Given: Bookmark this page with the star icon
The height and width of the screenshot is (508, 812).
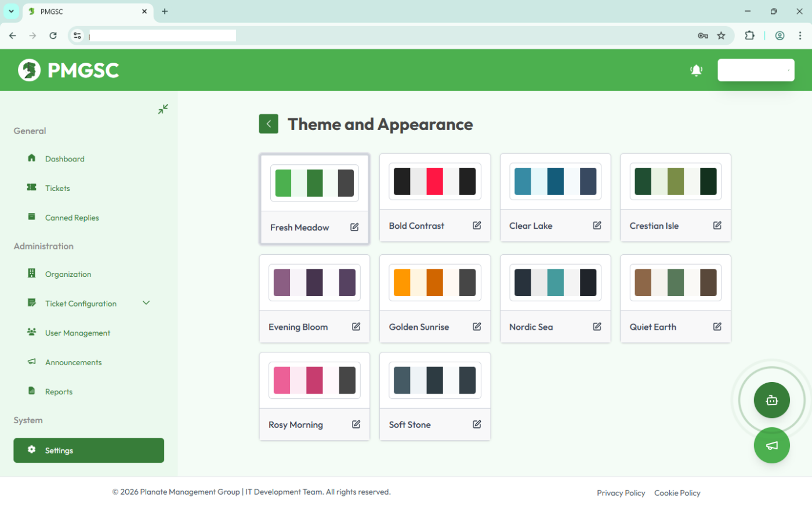Looking at the screenshot, I should [x=721, y=36].
